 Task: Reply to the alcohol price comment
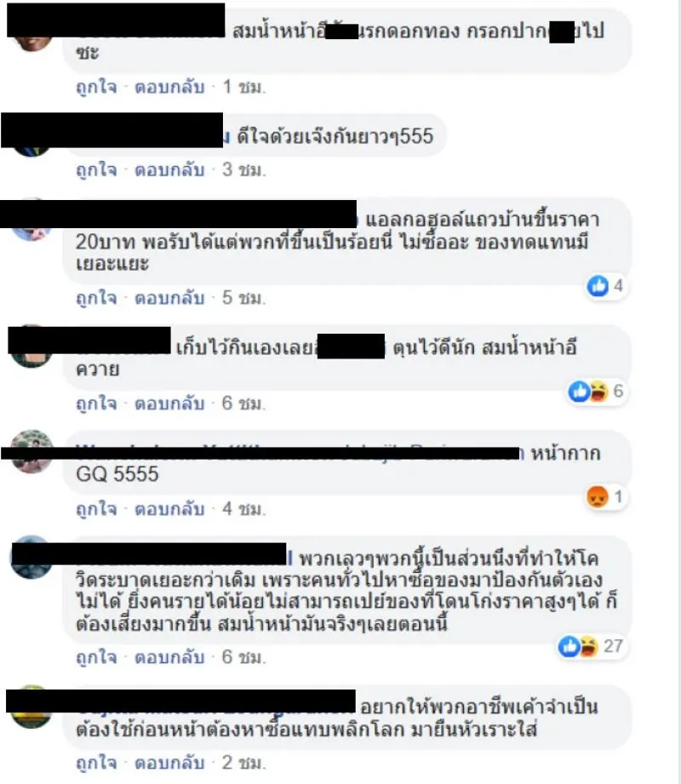169,298
